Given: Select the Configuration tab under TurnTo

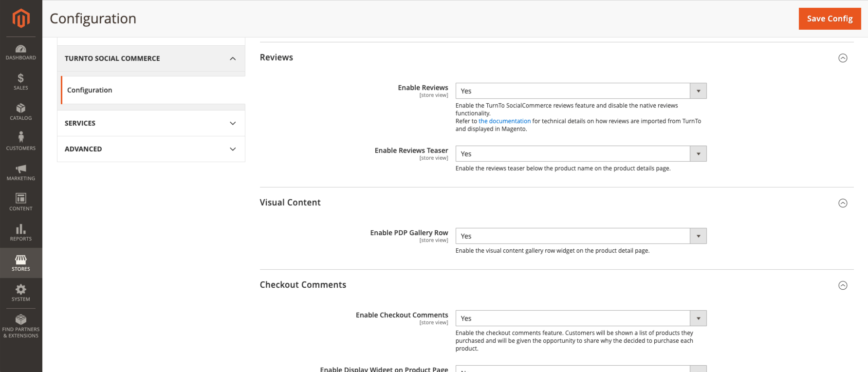Looking at the screenshot, I should click(153, 90).
